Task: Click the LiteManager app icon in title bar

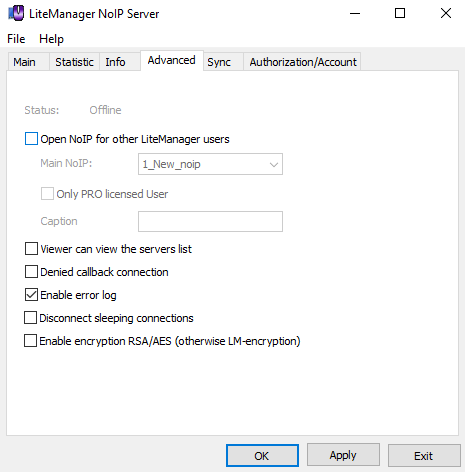Action: 16,13
